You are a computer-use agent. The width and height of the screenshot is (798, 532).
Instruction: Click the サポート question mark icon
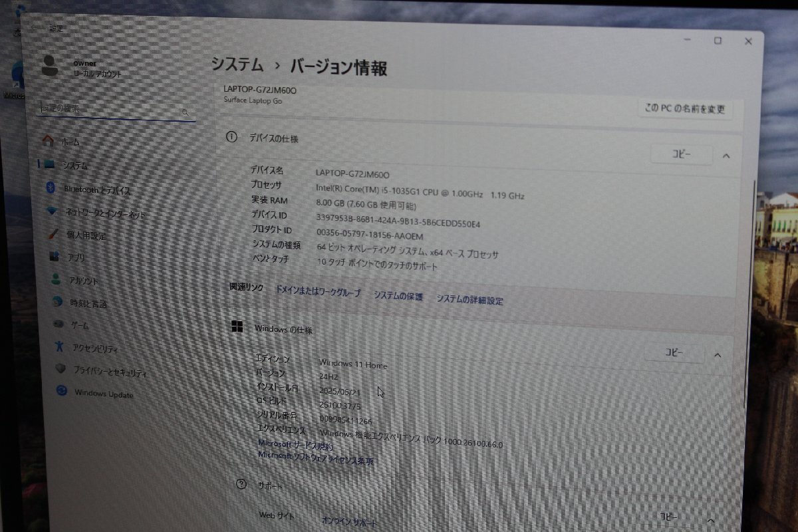coord(241,483)
